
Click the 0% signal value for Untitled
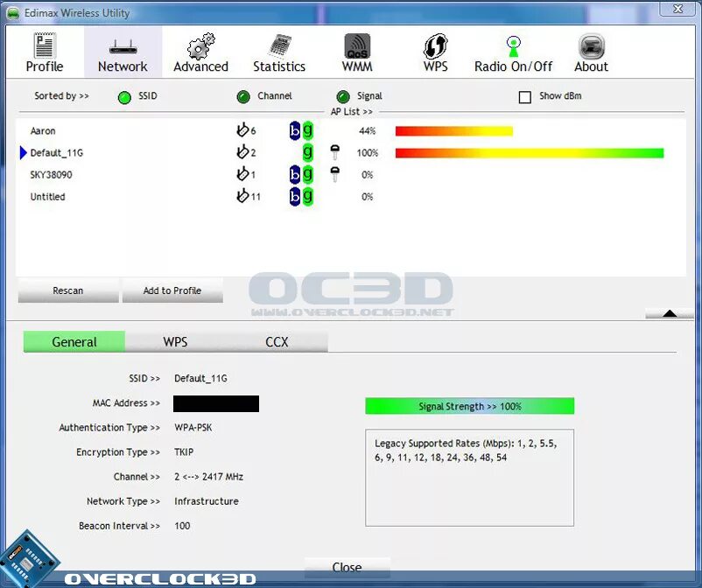tap(367, 197)
